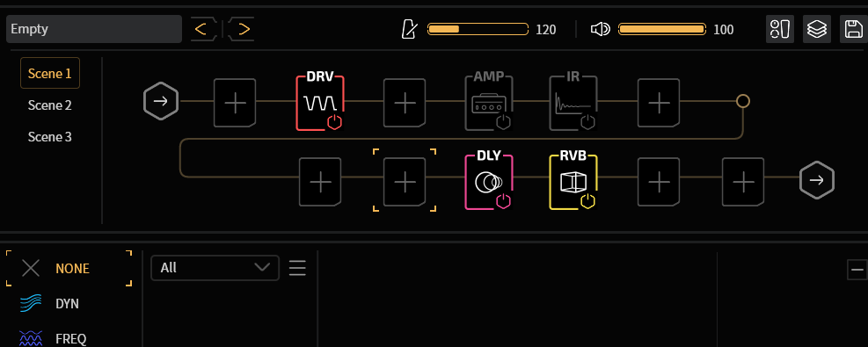Add effect in last slot before output

(743, 182)
